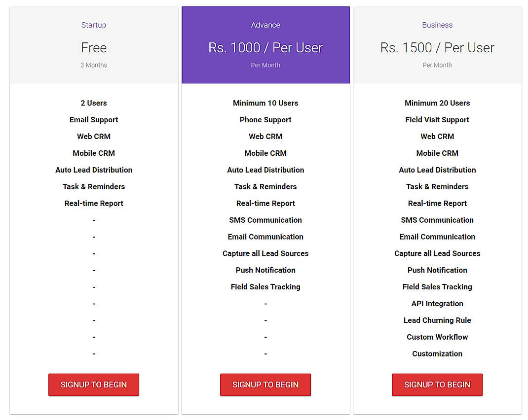Image resolution: width=528 pixels, height=420 pixels.
Task: Select API Integration in the Business column
Action: [x=437, y=303]
